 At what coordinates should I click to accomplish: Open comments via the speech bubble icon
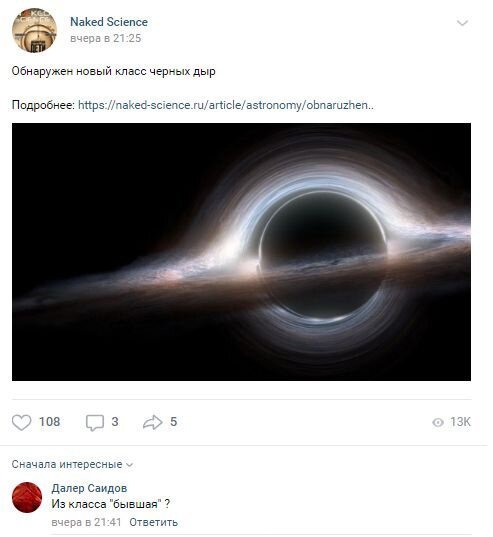pos(95,423)
